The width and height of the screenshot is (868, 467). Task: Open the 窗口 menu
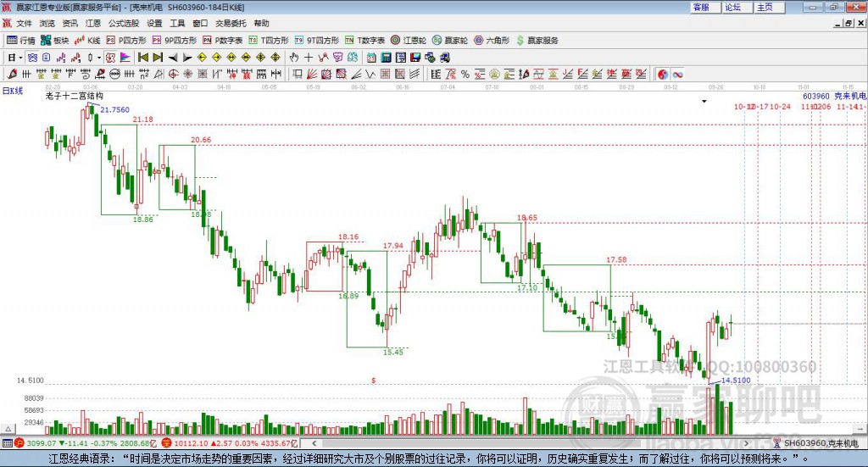tap(200, 23)
